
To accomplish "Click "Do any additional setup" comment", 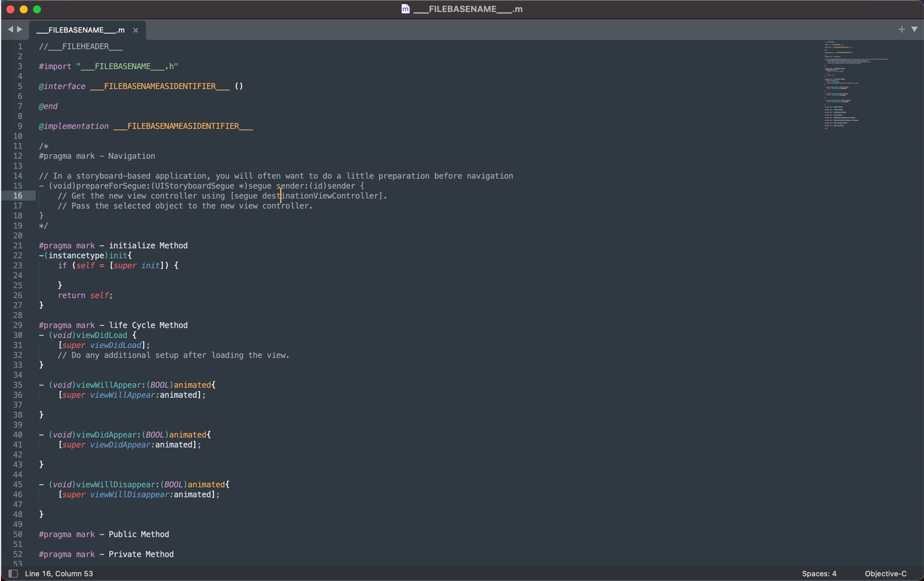I will click(x=174, y=355).
